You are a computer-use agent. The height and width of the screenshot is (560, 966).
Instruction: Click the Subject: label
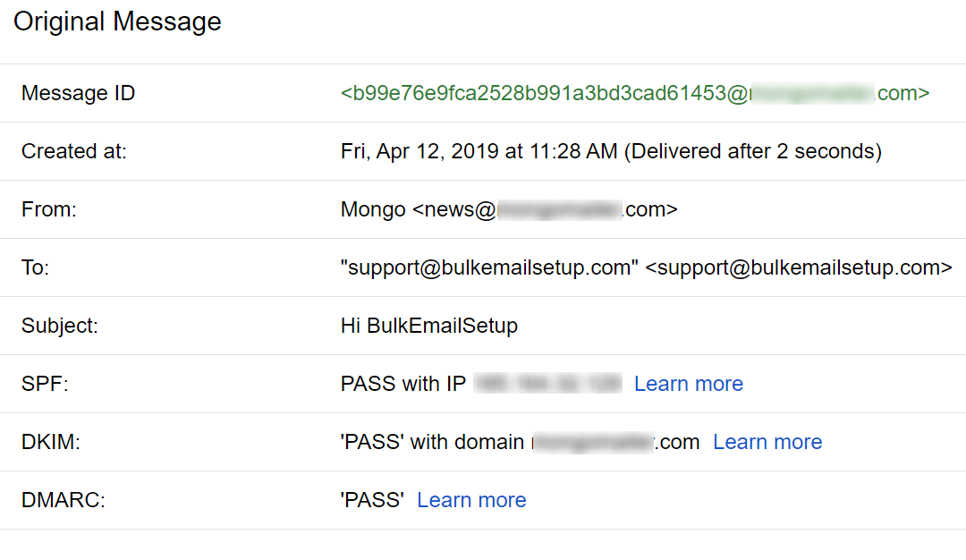[x=60, y=326]
